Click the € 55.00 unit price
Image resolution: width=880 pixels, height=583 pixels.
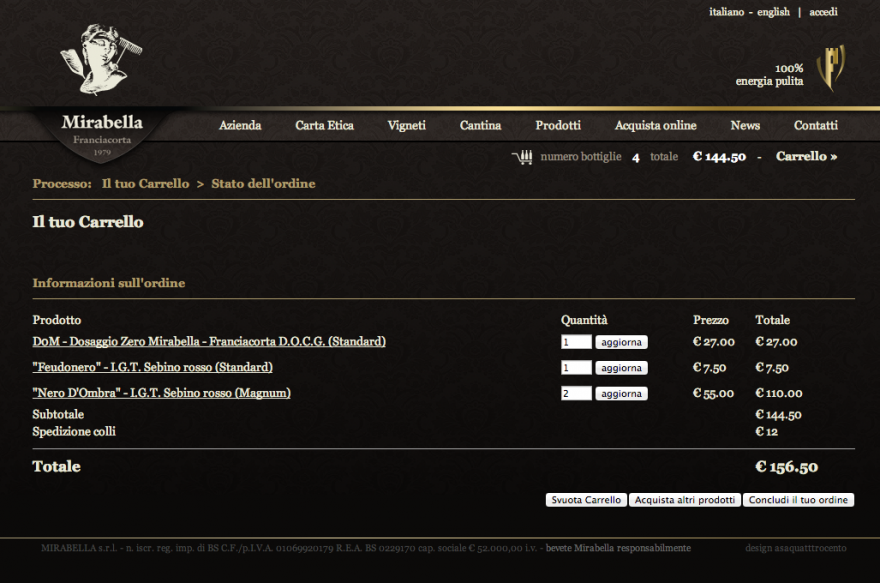point(713,393)
